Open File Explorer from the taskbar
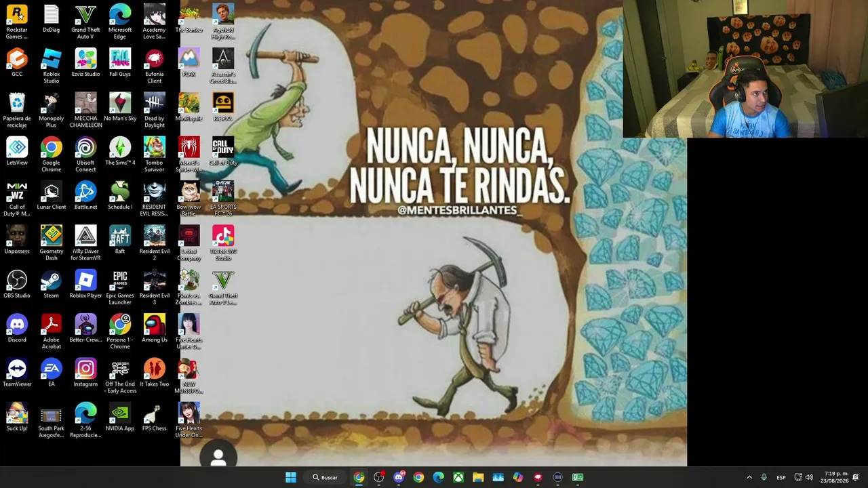868x488 pixels. point(478,477)
